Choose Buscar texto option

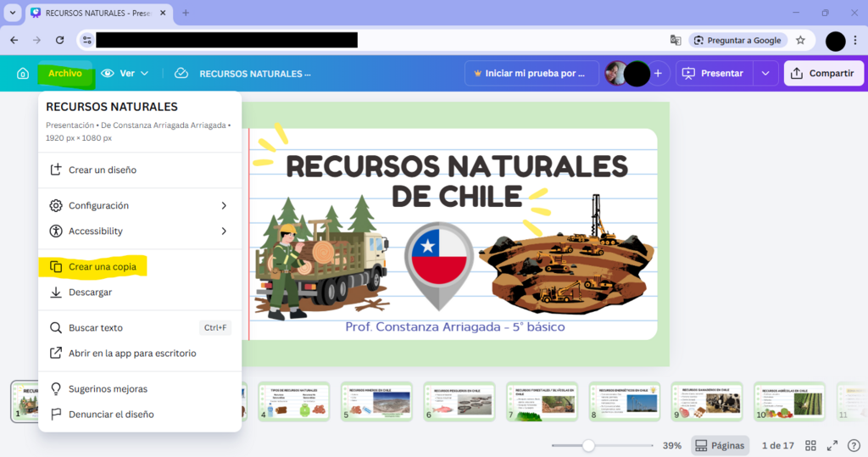140,327
